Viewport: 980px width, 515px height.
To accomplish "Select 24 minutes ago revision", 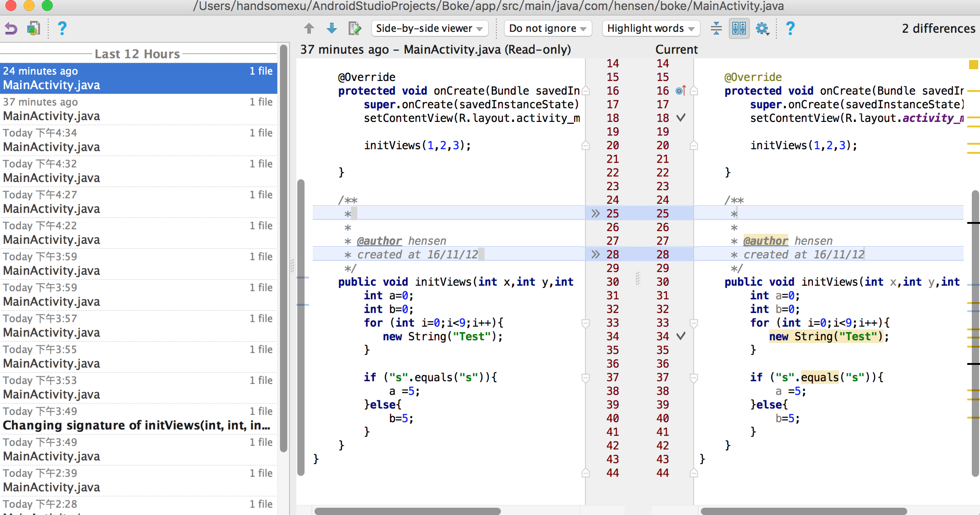I will 138,78.
